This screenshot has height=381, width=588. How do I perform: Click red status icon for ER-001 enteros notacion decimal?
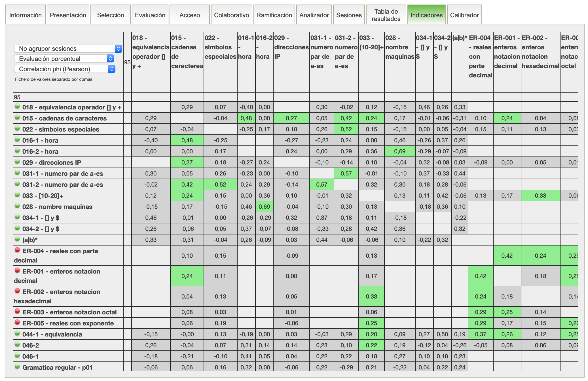click(x=17, y=270)
